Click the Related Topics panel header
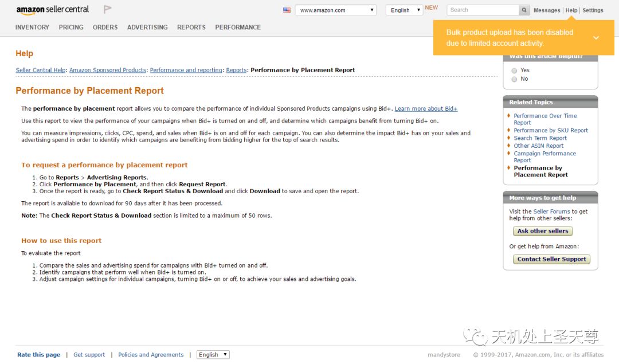Screen dimensions: 619x364 pyautogui.click(x=550, y=102)
